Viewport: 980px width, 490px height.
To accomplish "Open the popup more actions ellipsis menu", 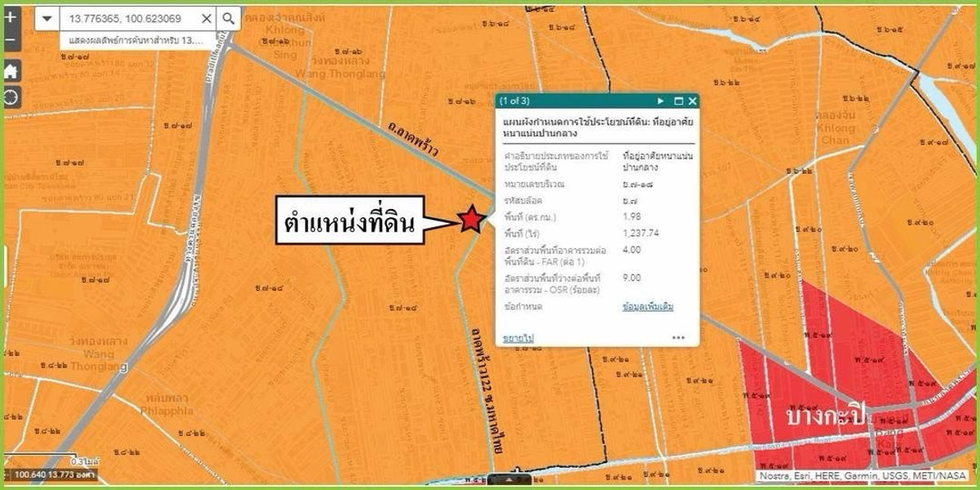I will tap(678, 337).
